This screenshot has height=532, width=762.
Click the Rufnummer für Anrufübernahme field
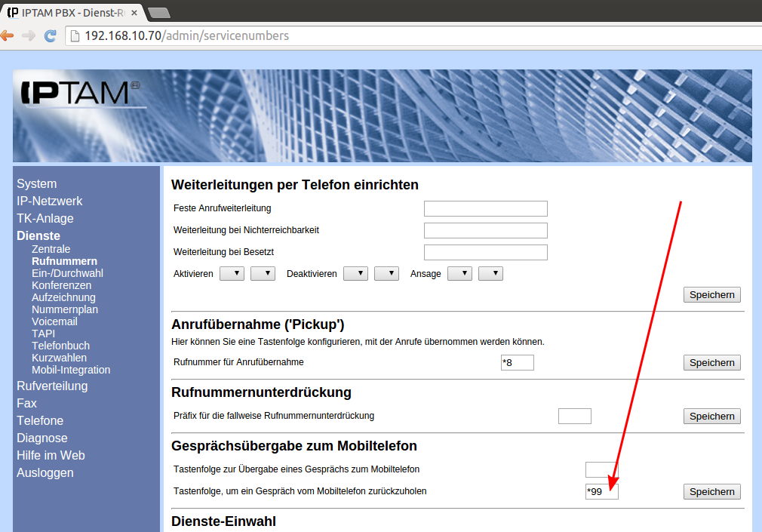(517, 363)
